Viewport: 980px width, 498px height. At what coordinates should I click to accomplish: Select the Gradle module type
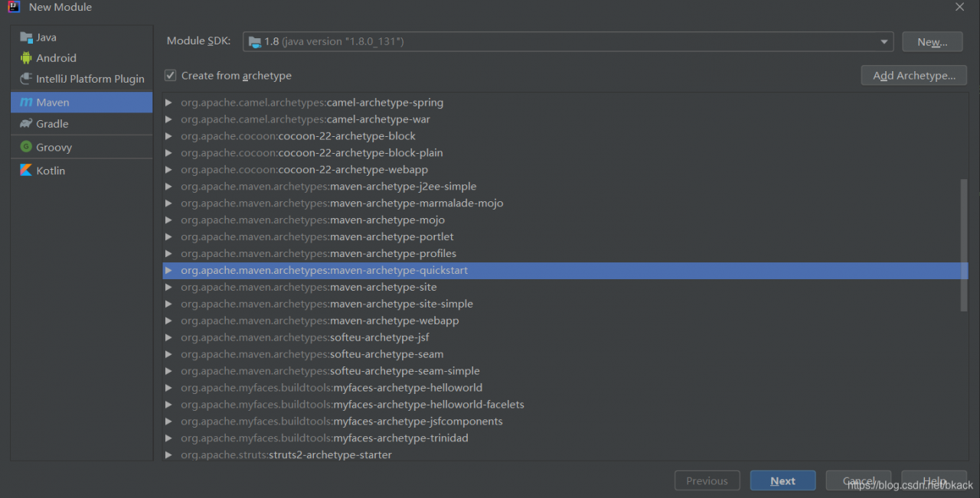(52, 124)
